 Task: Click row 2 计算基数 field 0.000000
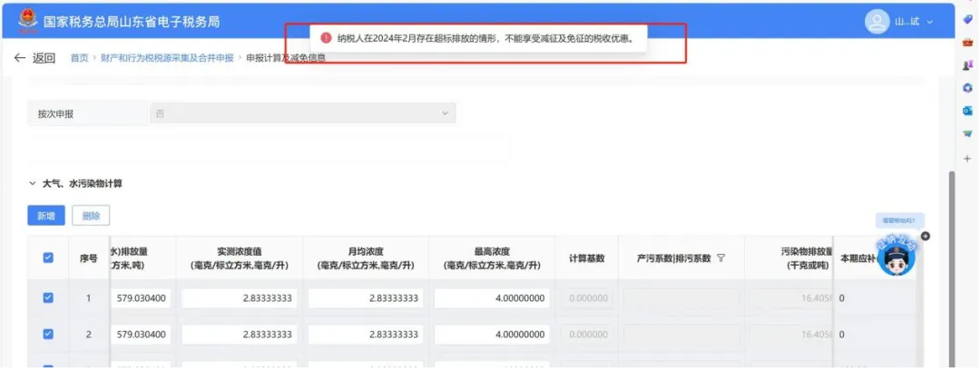point(587,335)
